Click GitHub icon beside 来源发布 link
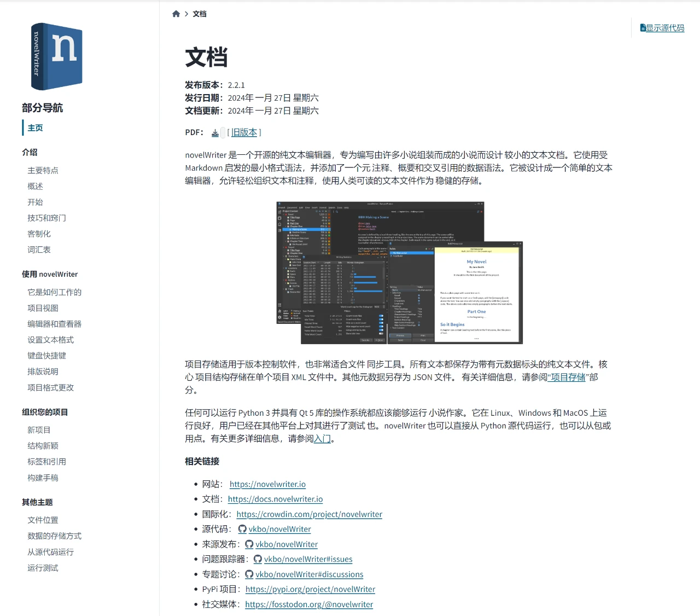The image size is (700, 616). [x=249, y=544]
